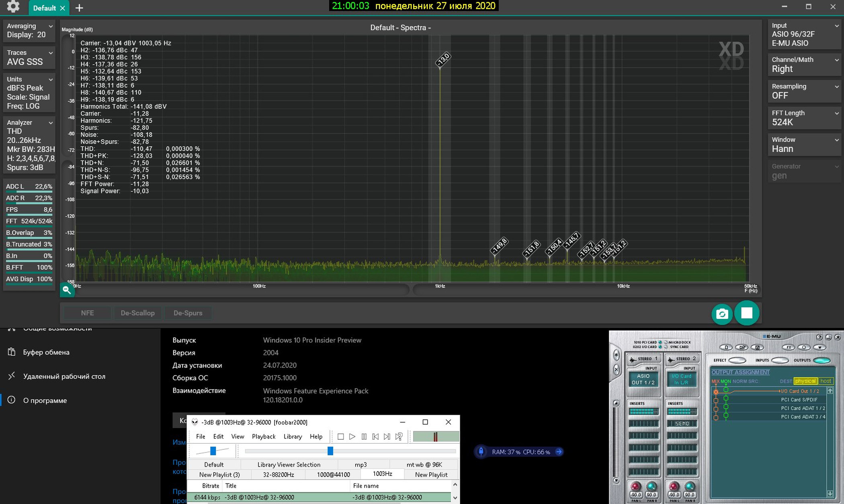Open the Channel/Math dropdown
The image size is (844, 504).
pyautogui.click(x=805, y=65)
